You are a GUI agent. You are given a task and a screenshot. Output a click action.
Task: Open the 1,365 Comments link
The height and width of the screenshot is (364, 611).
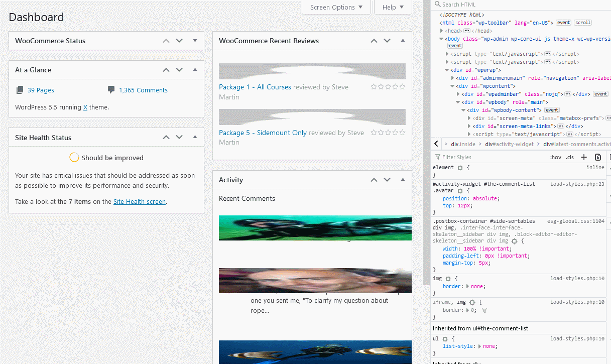(x=143, y=90)
